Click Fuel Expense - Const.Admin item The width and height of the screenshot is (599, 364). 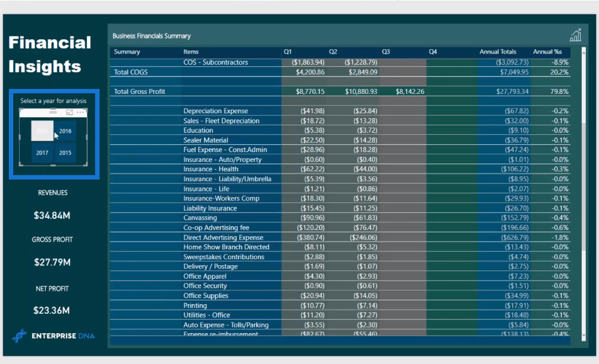(225, 150)
